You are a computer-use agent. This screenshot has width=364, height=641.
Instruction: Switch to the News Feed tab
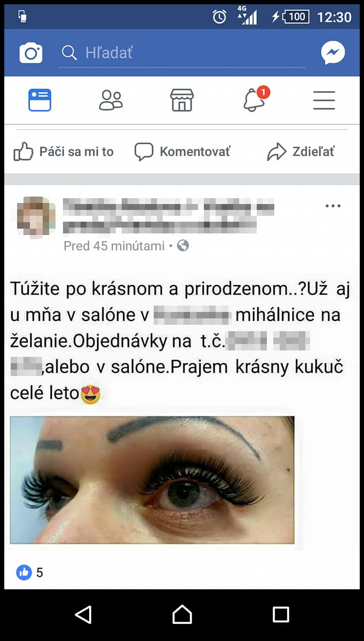coord(39,100)
